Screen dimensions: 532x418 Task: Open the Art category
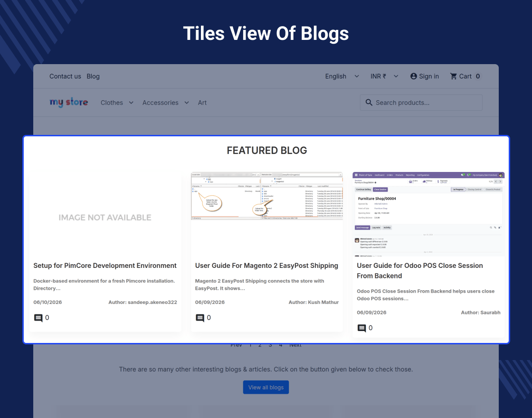pos(202,103)
